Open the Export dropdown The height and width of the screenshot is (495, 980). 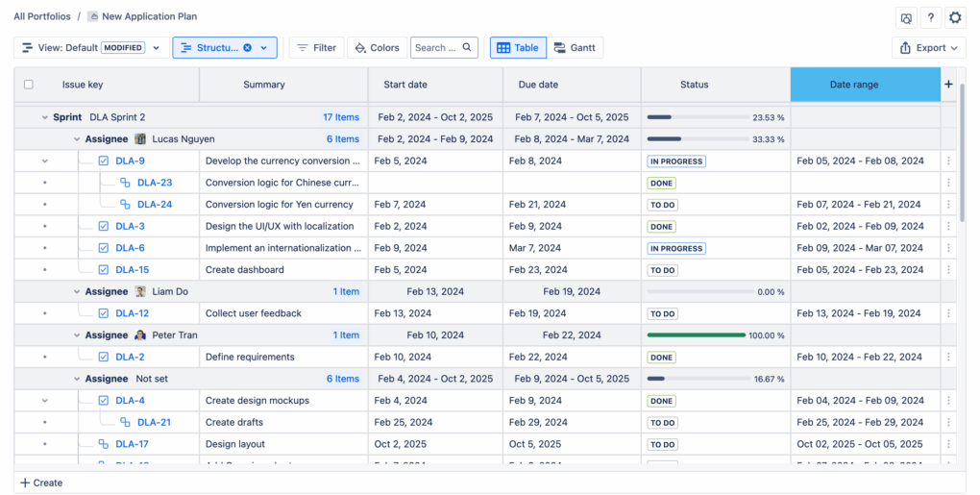tap(929, 47)
